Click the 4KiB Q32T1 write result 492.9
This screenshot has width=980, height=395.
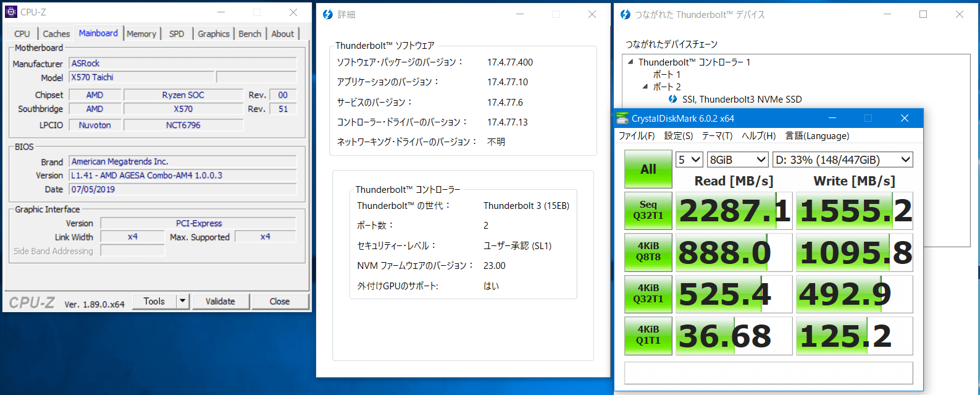855,294
